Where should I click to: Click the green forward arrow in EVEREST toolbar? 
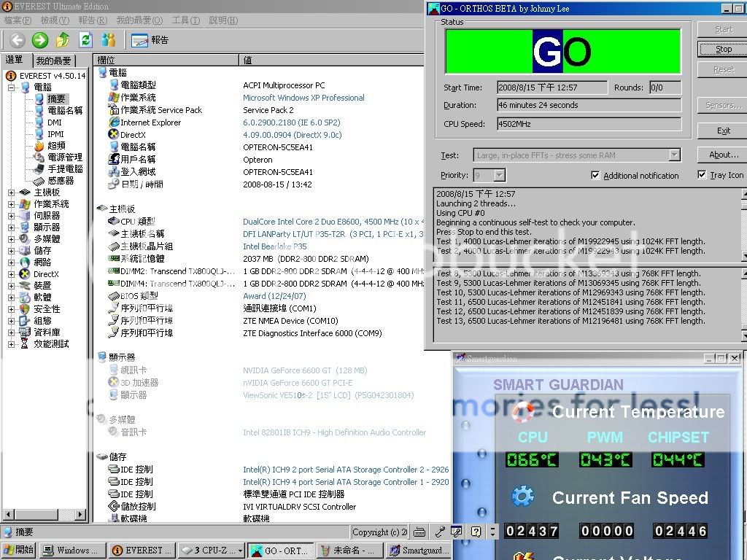pyautogui.click(x=40, y=40)
